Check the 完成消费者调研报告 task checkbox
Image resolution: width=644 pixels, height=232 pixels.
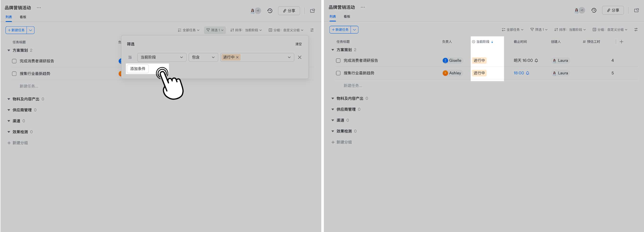14,61
